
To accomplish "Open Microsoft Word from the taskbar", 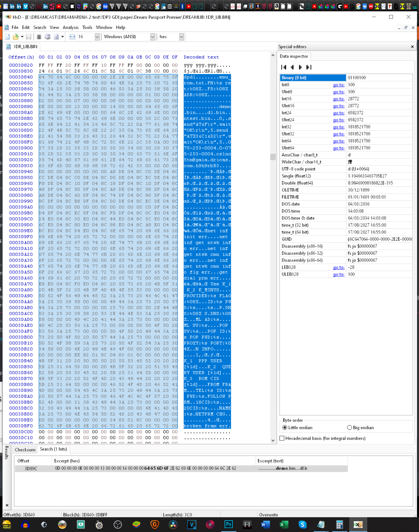I will [265, 525].
